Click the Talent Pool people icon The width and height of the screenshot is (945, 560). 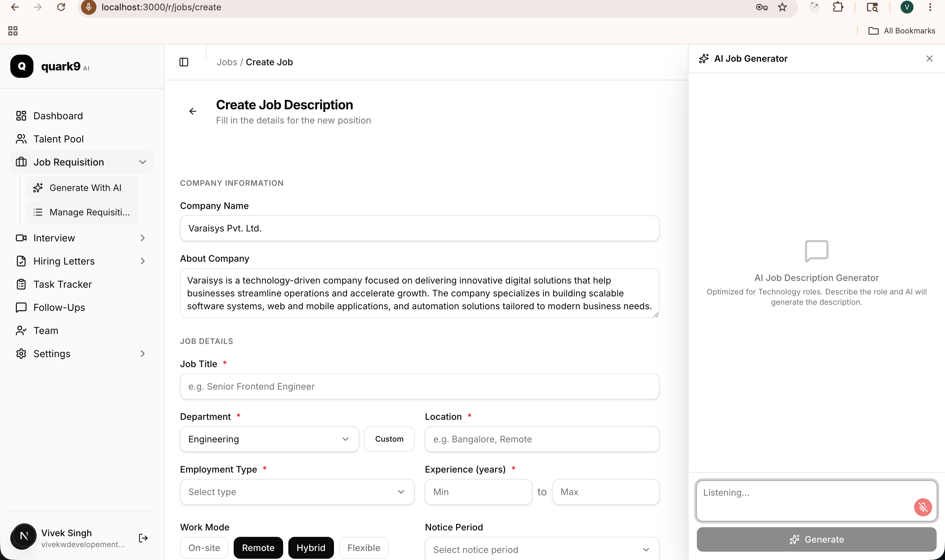(x=21, y=139)
